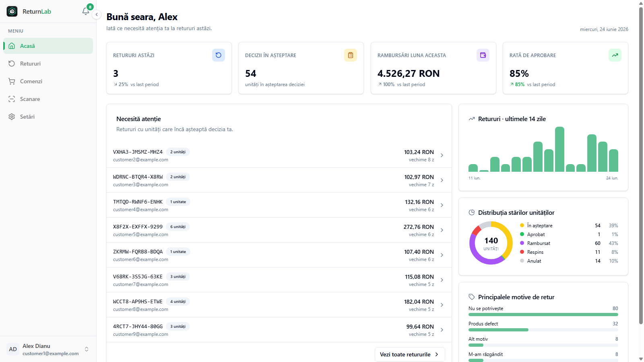
Task: Open return 4RCT7-JHY44-80GG via its chevron
Action: point(442,330)
